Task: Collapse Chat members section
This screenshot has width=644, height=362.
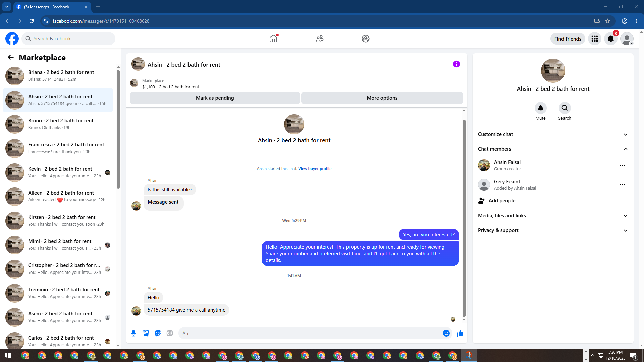Action: (x=553, y=149)
